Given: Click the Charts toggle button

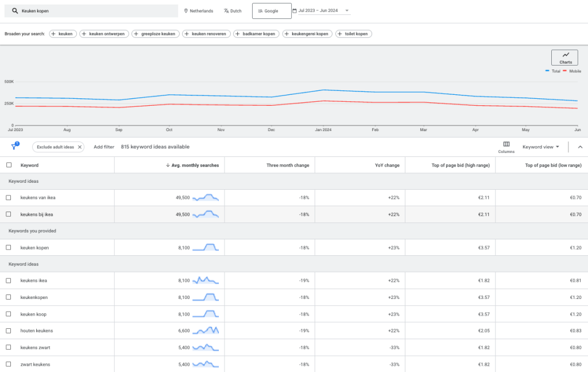Looking at the screenshot, I should click(564, 57).
